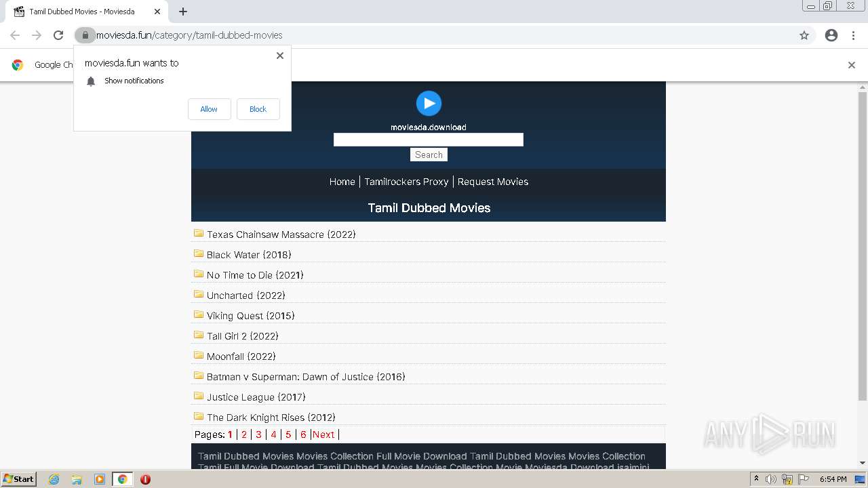
Task: Close the notification permission popup
Action: (280, 56)
